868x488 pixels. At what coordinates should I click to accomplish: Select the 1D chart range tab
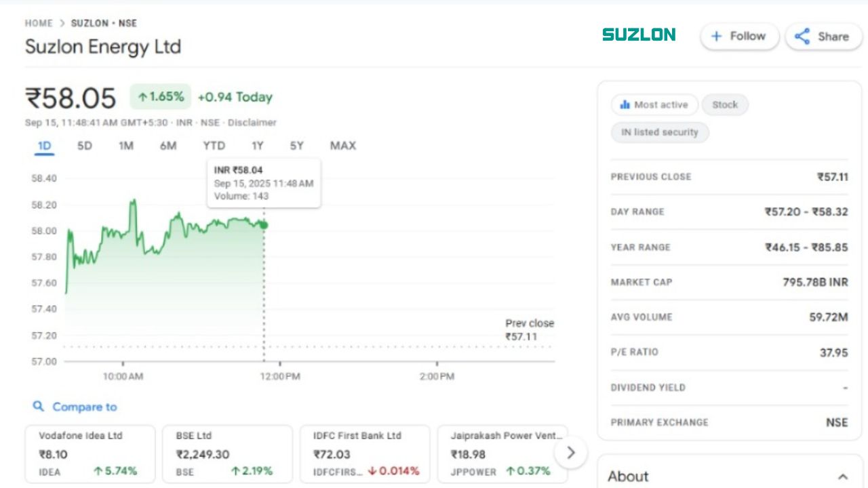coord(44,146)
